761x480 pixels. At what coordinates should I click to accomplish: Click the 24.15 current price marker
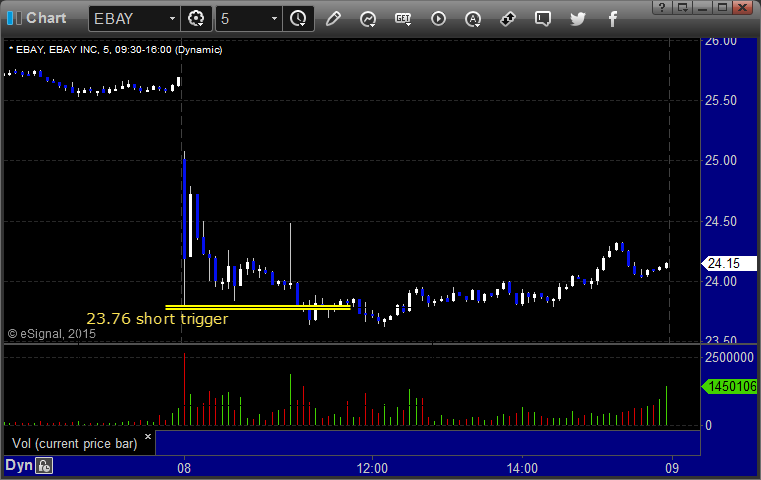coord(729,264)
